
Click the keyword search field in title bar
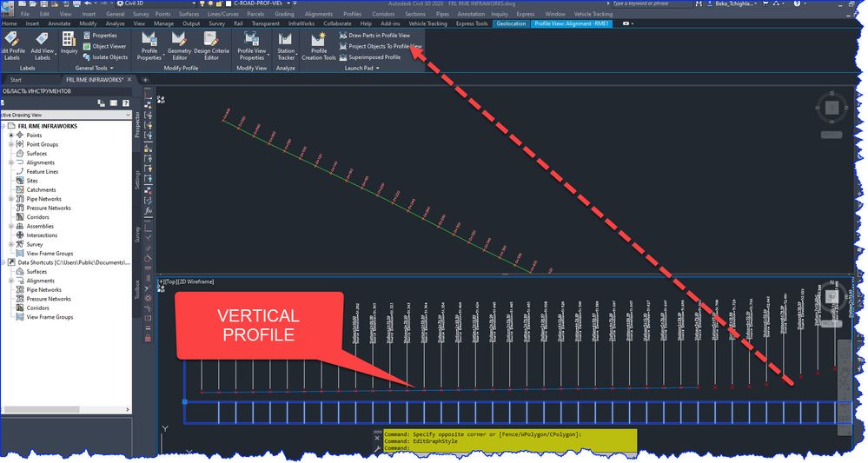coord(652,3)
